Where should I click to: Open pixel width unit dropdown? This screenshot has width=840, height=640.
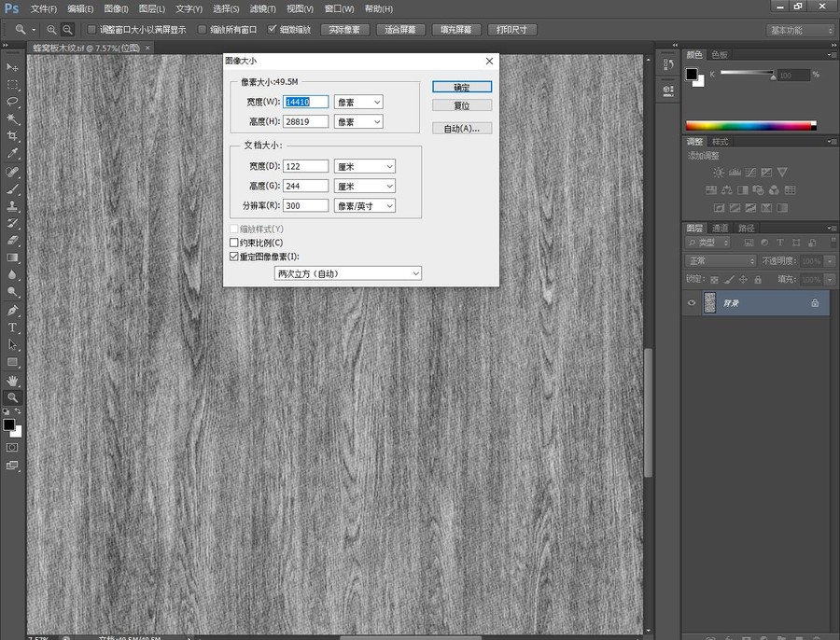[x=358, y=102]
